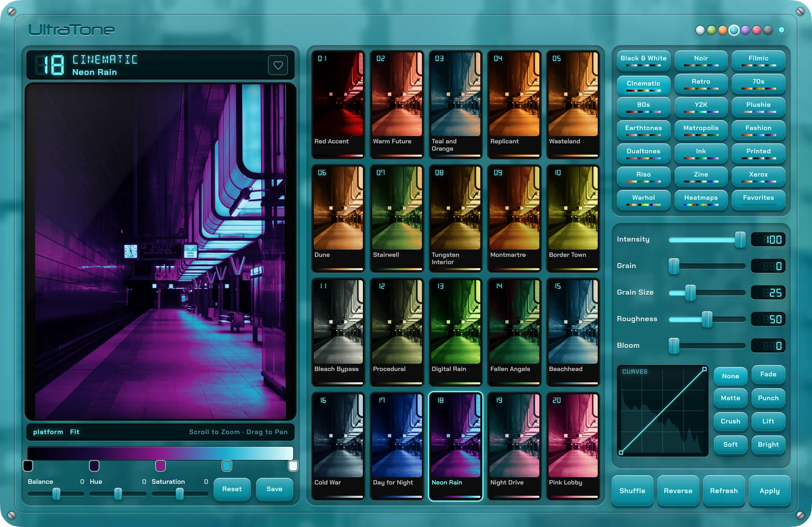Choose the None curve preset
The width and height of the screenshot is (812, 527).
730,376
